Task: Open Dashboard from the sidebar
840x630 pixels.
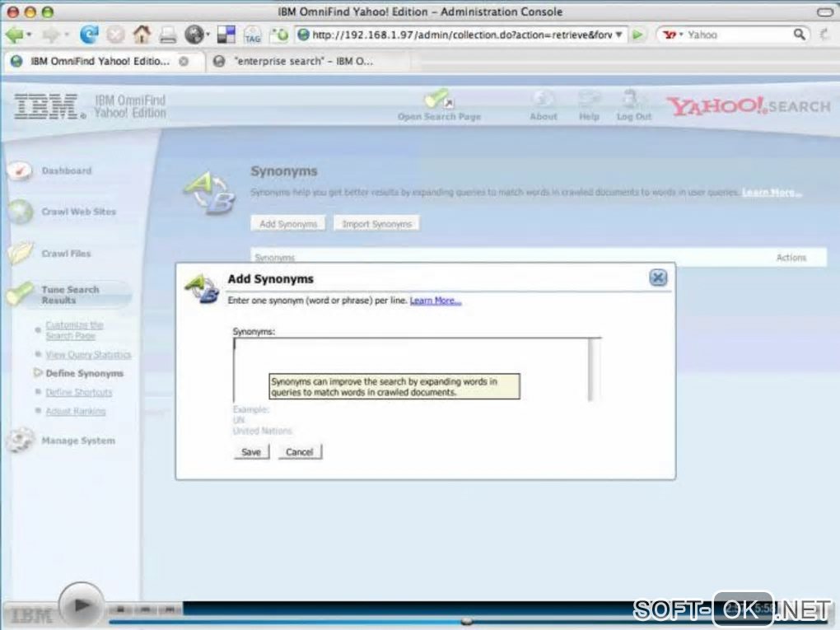Action: click(67, 171)
